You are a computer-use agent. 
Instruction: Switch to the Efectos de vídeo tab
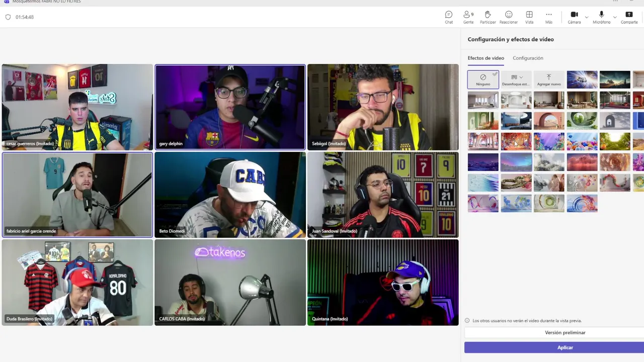pos(486,58)
